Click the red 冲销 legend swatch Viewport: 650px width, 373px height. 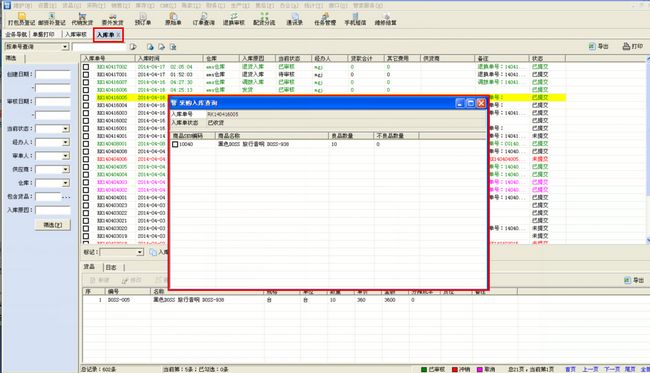tap(455, 369)
